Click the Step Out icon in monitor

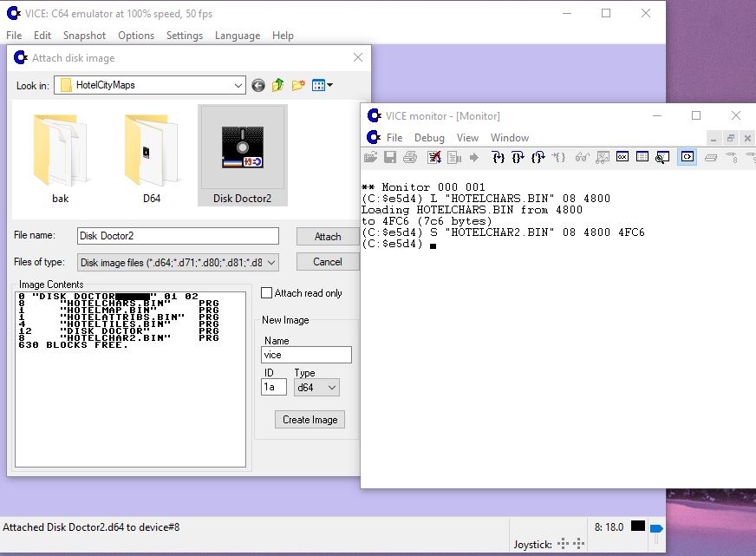(538, 157)
